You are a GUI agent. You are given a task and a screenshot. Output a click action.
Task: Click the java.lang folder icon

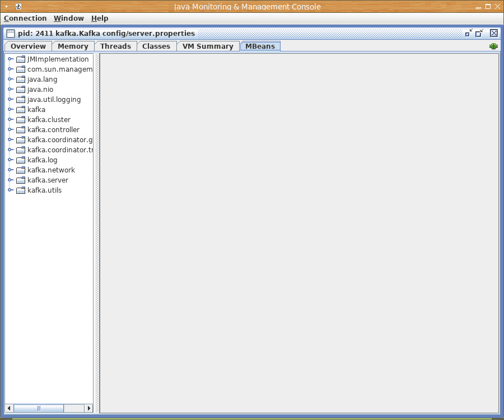pos(21,80)
